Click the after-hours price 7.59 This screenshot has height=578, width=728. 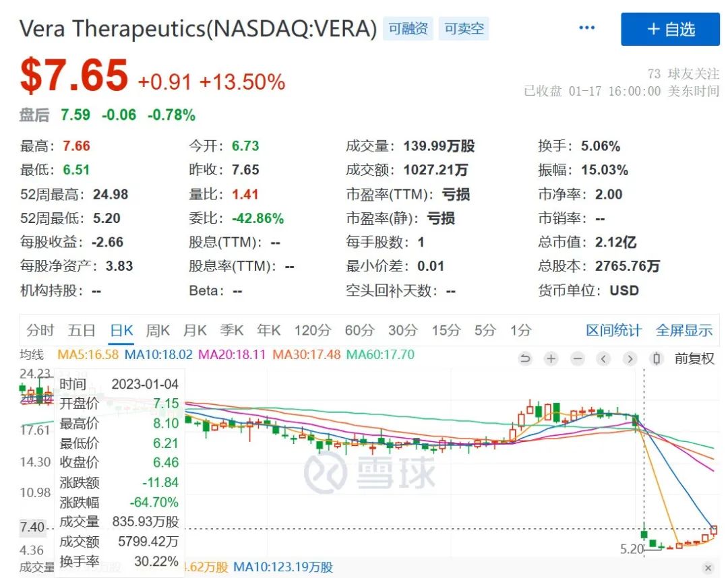click(x=75, y=115)
